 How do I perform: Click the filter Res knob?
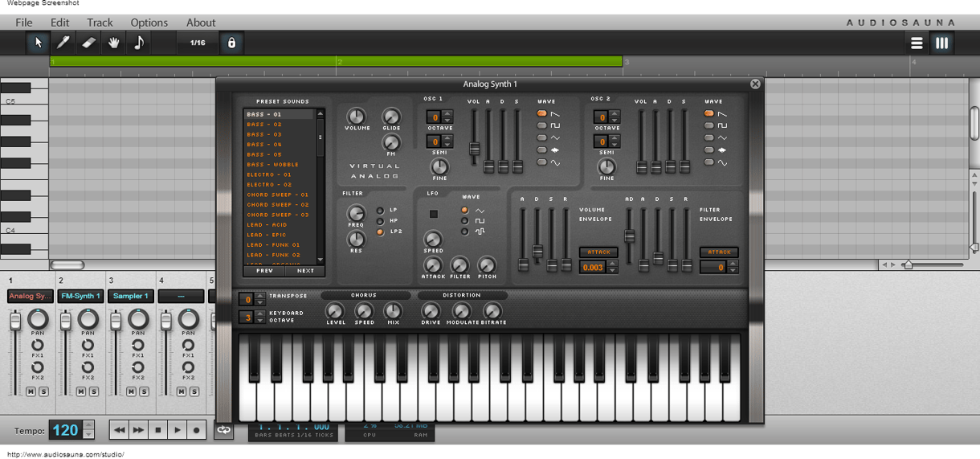point(356,239)
